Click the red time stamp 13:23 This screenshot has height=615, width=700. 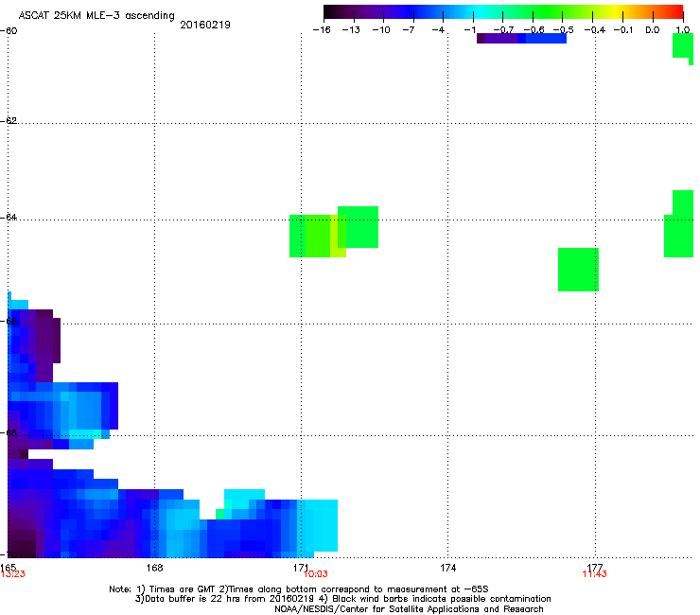13,574
